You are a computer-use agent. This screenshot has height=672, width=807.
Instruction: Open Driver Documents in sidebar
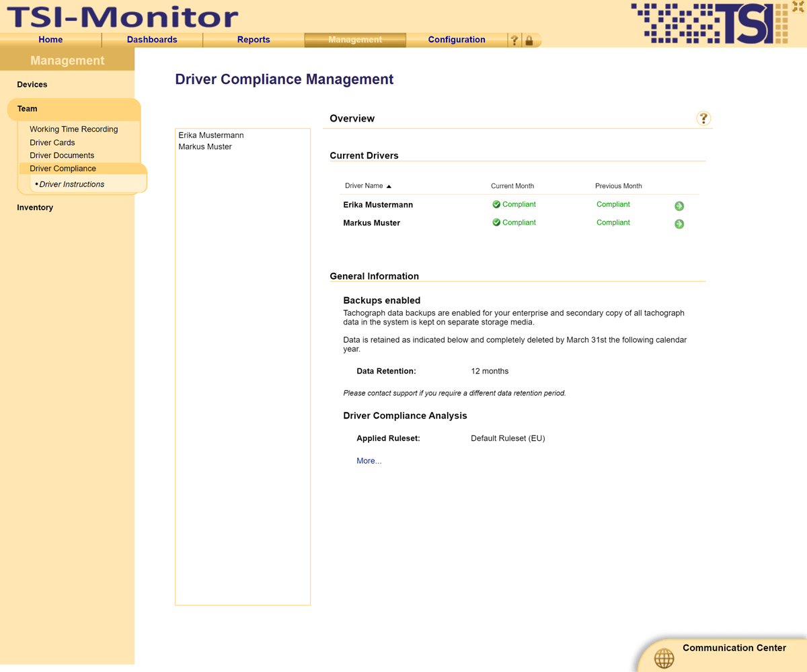[x=62, y=155]
